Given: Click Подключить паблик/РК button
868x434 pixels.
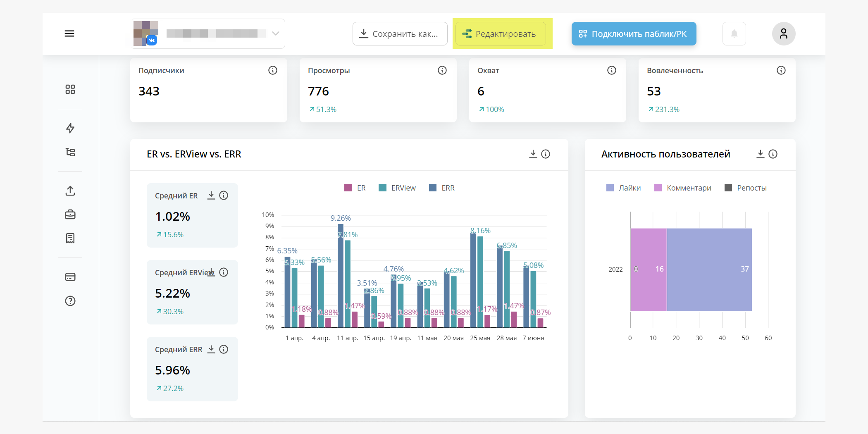Looking at the screenshot, I should (x=634, y=33).
